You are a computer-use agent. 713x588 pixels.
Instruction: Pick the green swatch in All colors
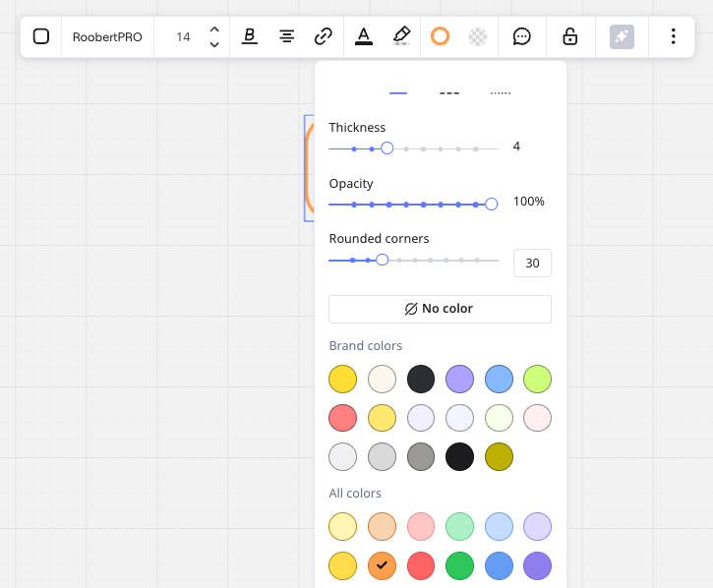point(459,565)
